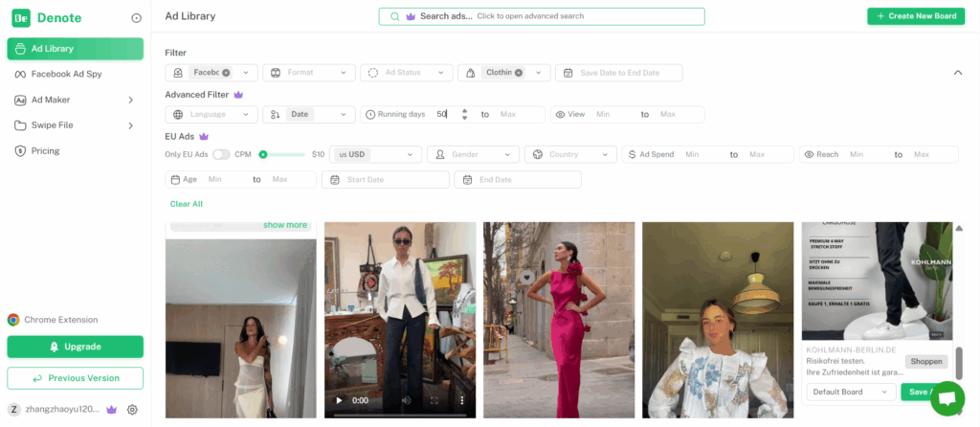Click the View eye icon

[x=560, y=114]
